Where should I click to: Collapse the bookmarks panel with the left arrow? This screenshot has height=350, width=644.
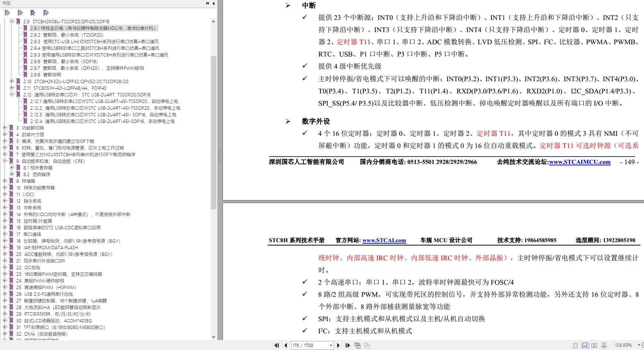click(x=214, y=3)
